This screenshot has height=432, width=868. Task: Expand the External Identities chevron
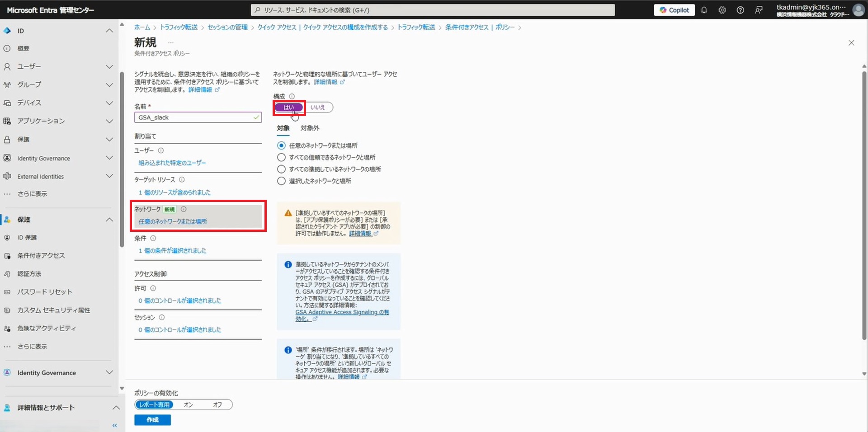tap(109, 176)
